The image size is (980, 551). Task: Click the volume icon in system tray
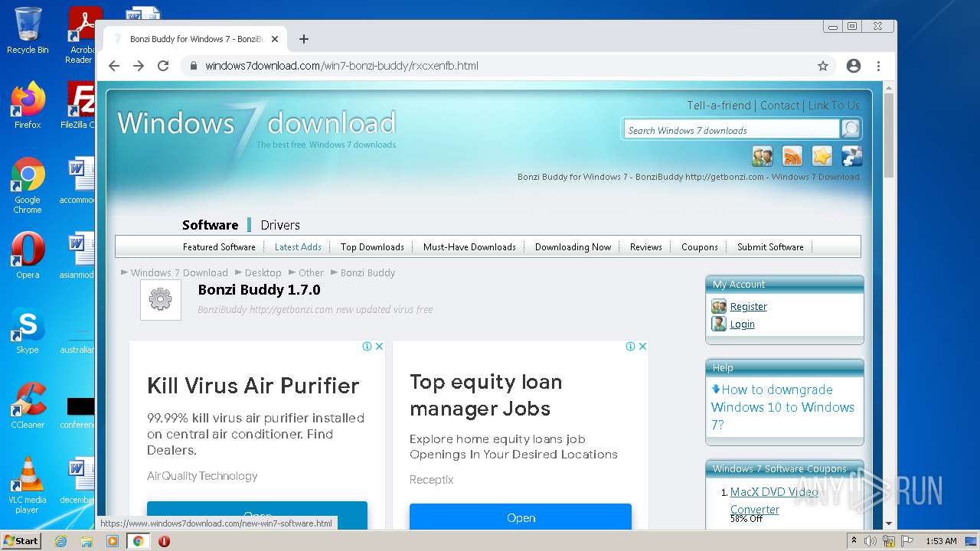pos(871,541)
